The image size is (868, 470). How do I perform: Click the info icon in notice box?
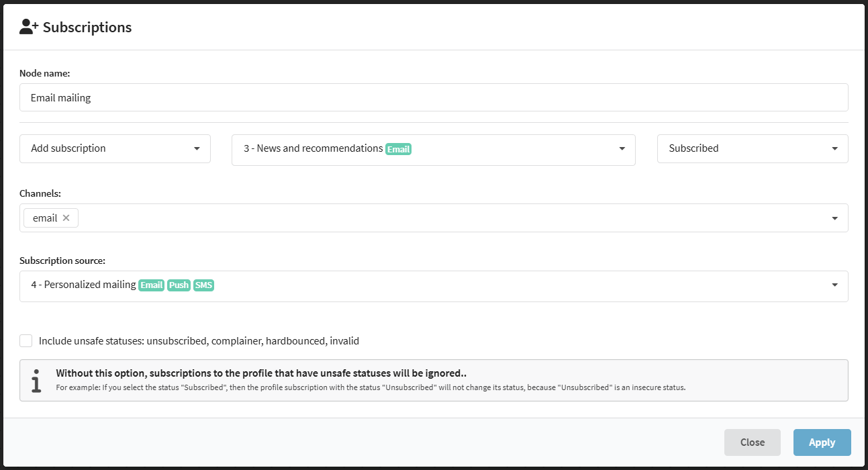(x=36, y=381)
